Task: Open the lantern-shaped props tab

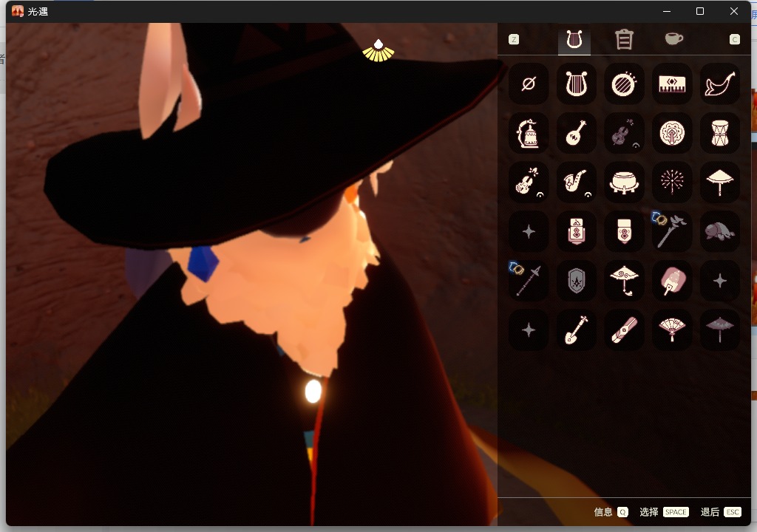Action: (x=624, y=40)
